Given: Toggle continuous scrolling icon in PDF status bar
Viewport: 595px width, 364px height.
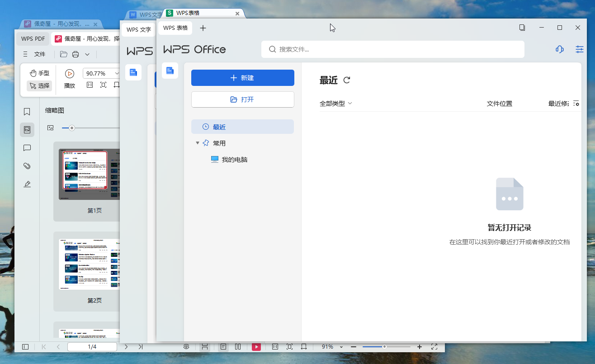Looking at the screenshot, I should [x=205, y=347].
